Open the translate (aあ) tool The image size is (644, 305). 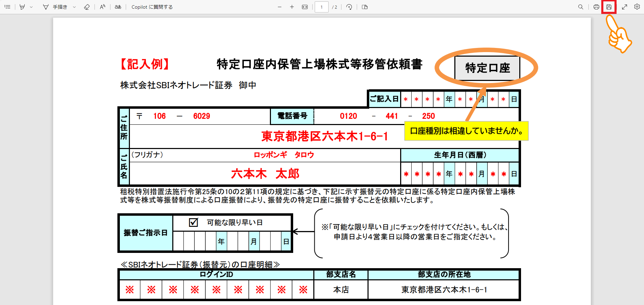[x=118, y=7]
